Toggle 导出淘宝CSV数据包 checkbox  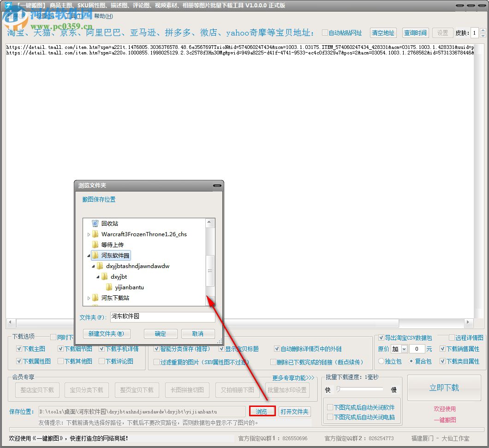point(381,338)
